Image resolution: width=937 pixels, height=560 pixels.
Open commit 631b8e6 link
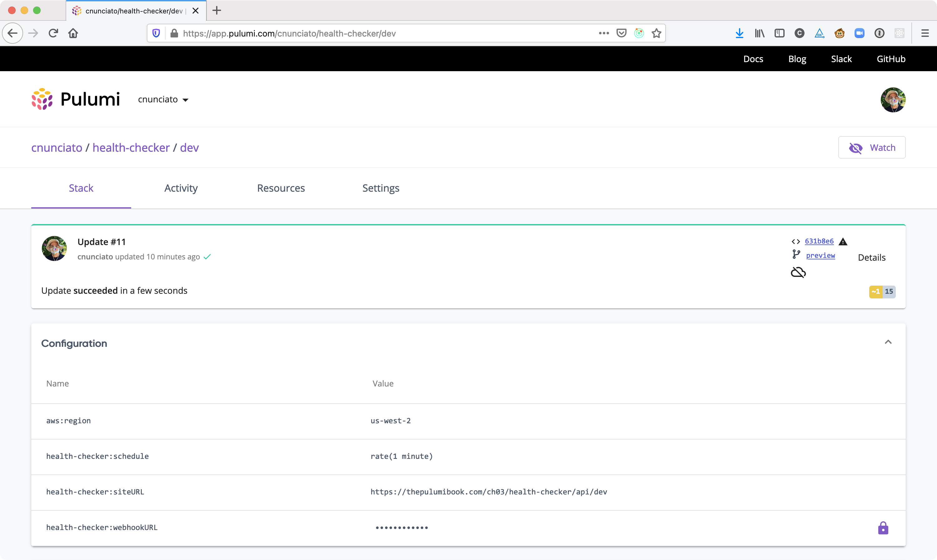pos(819,241)
